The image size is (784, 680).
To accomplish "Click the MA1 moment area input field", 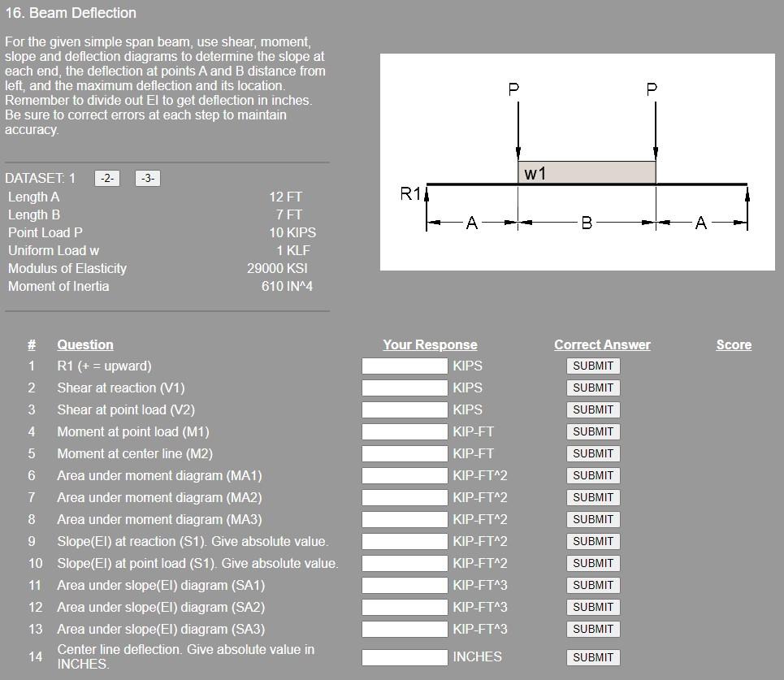I will 404,475.
